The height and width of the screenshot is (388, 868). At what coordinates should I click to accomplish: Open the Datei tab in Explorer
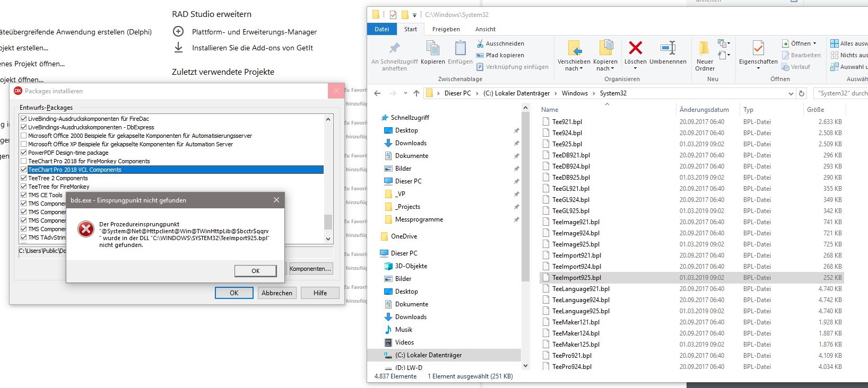[x=381, y=29]
